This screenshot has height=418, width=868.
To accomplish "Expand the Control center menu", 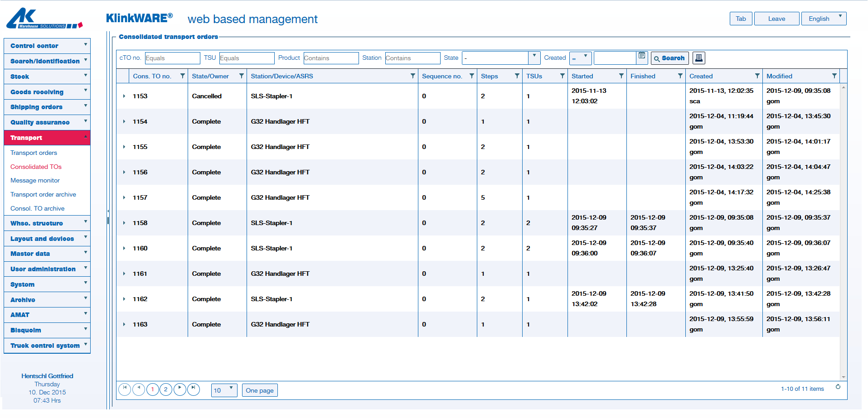I will 47,46.
